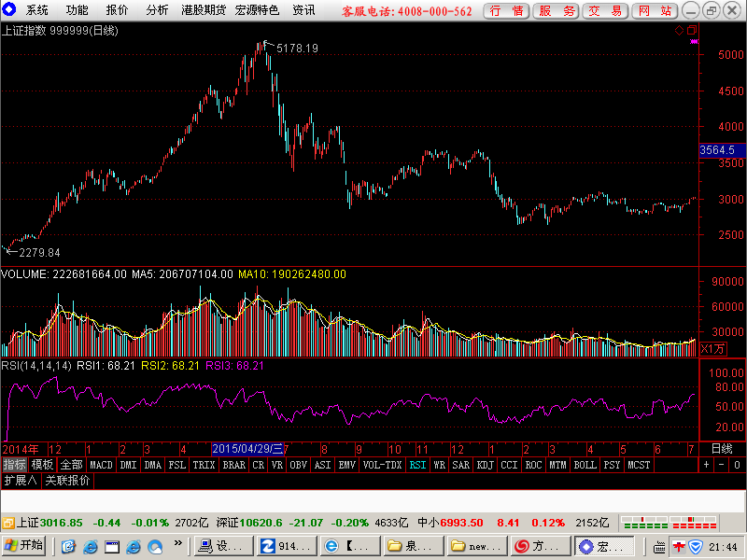The width and height of the screenshot is (747, 560).
Task: Switch indicator to CCI
Action: [509, 465]
